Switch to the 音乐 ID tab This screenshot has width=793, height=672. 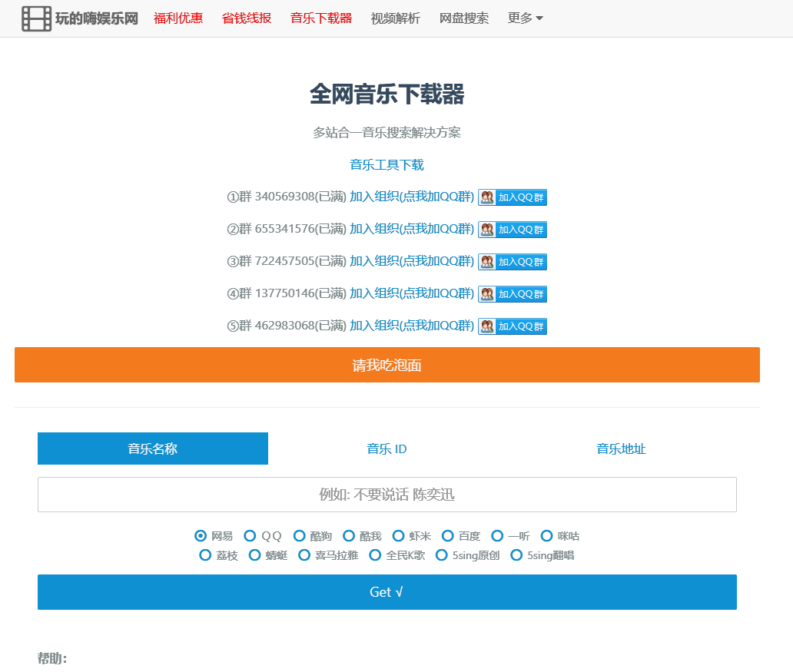[387, 449]
